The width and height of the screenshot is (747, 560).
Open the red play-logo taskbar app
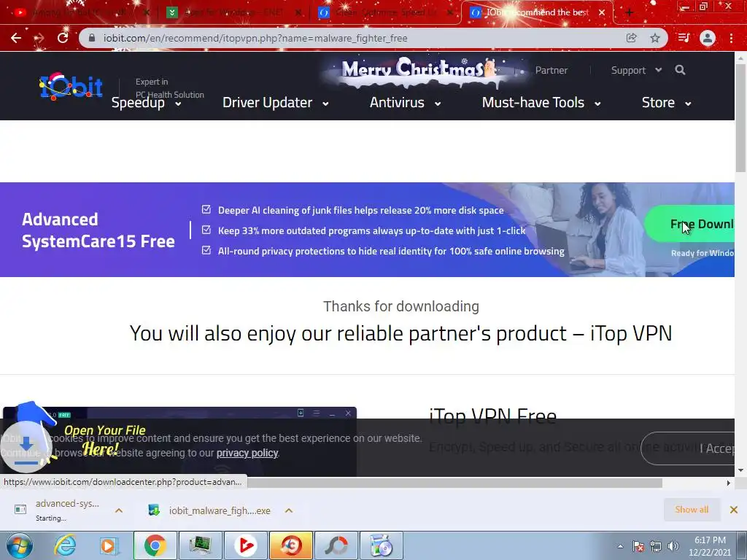tap(245, 545)
